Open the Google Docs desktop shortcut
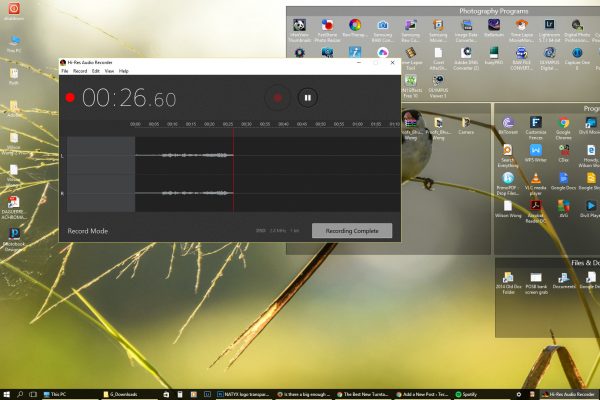This screenshot has width=600, height=400. (x=564, y=181)
